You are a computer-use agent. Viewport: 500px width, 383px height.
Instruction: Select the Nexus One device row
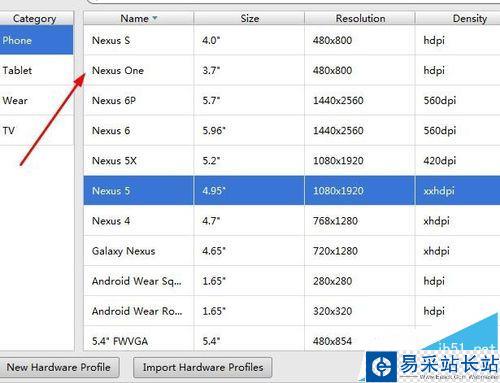(292, 70)
